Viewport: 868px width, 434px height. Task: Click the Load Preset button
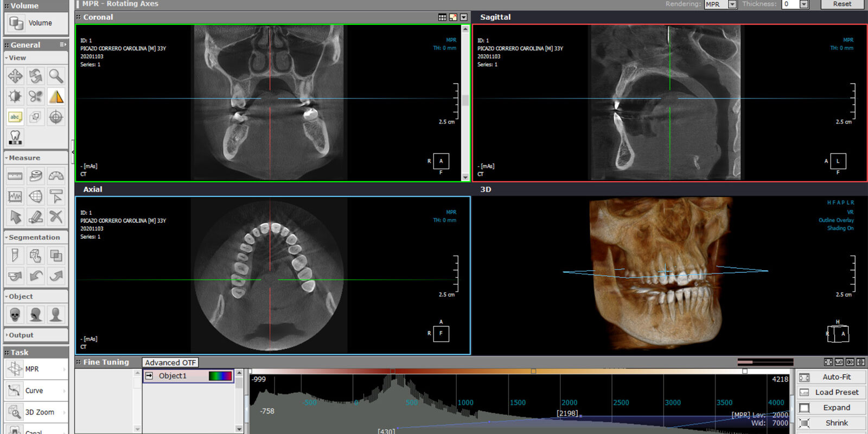coord(831,392)
